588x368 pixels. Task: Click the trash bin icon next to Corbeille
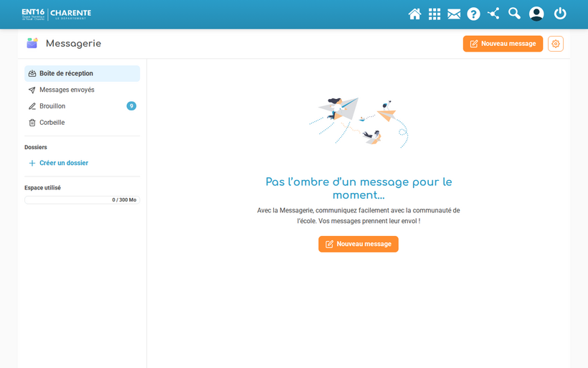[x=32, y=123]
